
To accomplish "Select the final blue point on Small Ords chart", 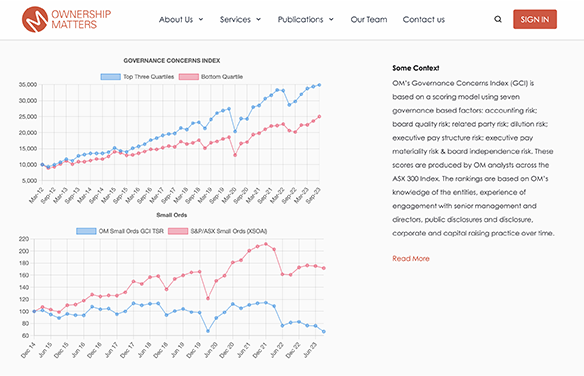I will pos(324,331).
